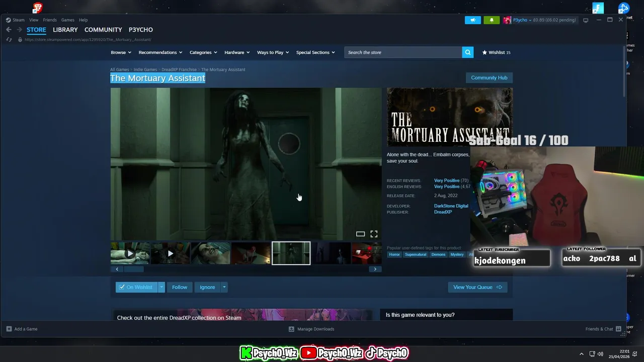
Task: Click the thumbnail strip left arrow
Action: [x=117, y=269]
